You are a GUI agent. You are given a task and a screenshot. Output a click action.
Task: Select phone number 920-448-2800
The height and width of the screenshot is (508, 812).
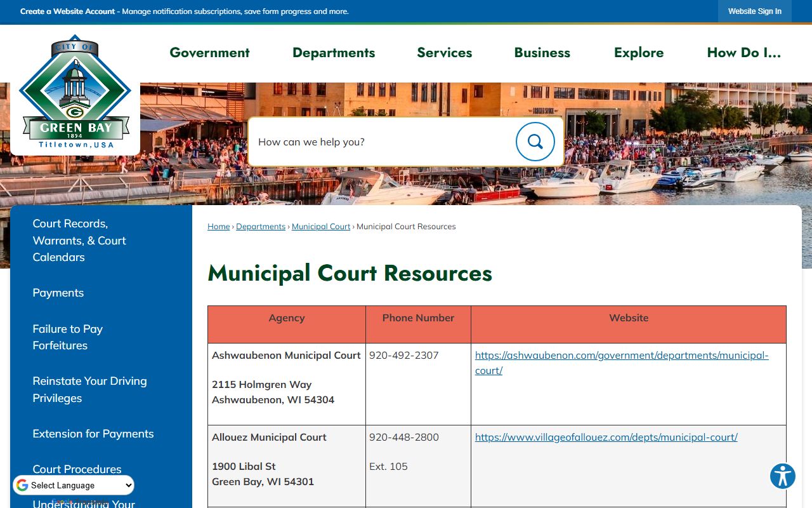point(404,437)
